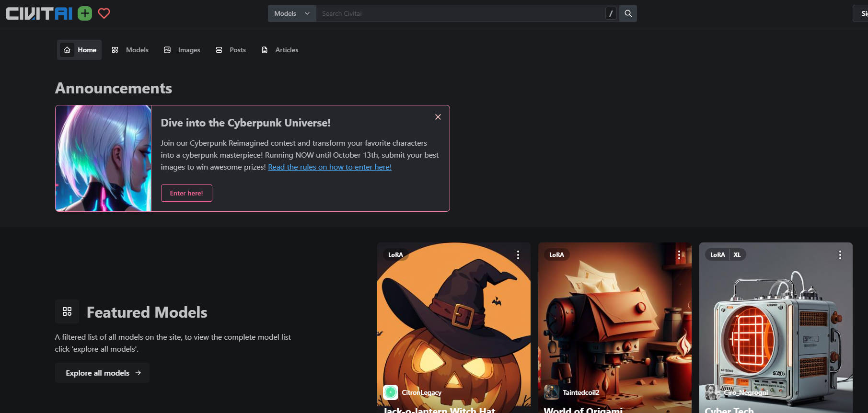
Task: Focus the Search Civitai input field
Action: (x=460, y=13)
